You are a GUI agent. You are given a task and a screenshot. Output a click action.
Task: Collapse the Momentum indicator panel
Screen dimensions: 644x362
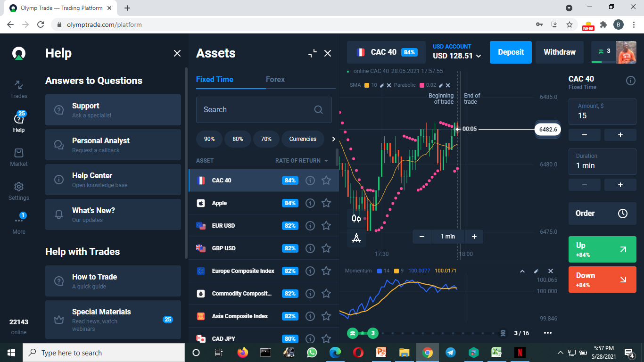(x=522, y=271)
